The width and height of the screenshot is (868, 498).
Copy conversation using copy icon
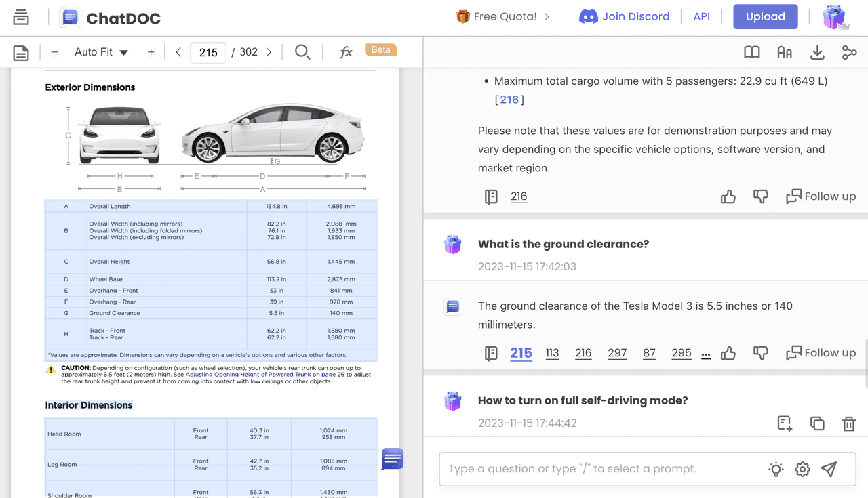(817, 423)
